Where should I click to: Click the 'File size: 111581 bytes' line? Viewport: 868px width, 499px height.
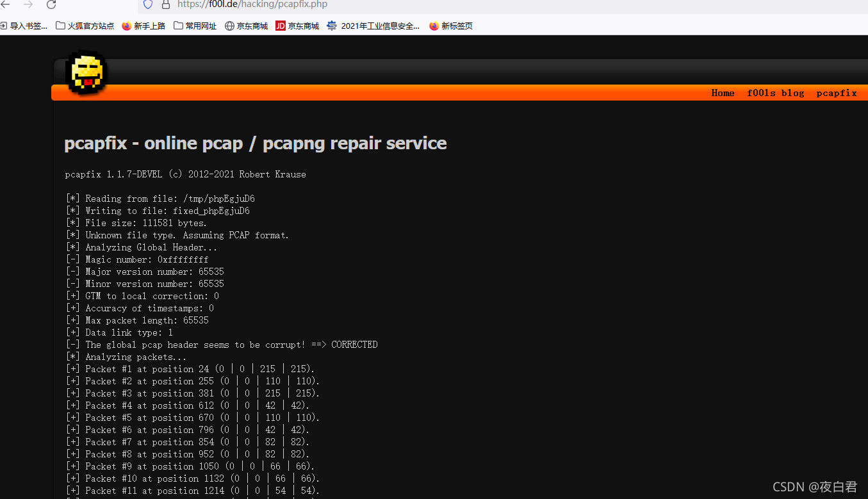tap(136, 223)
